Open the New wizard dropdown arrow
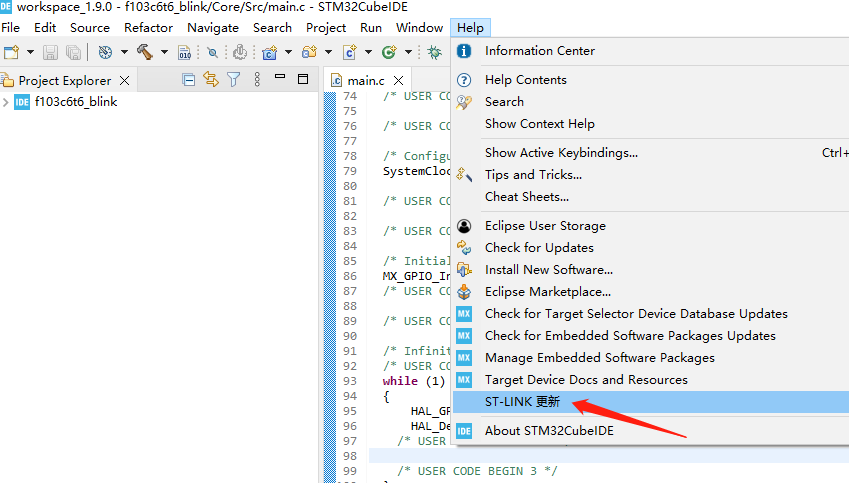Viewport: 849px width, 483px height. [x=30, y=53]
